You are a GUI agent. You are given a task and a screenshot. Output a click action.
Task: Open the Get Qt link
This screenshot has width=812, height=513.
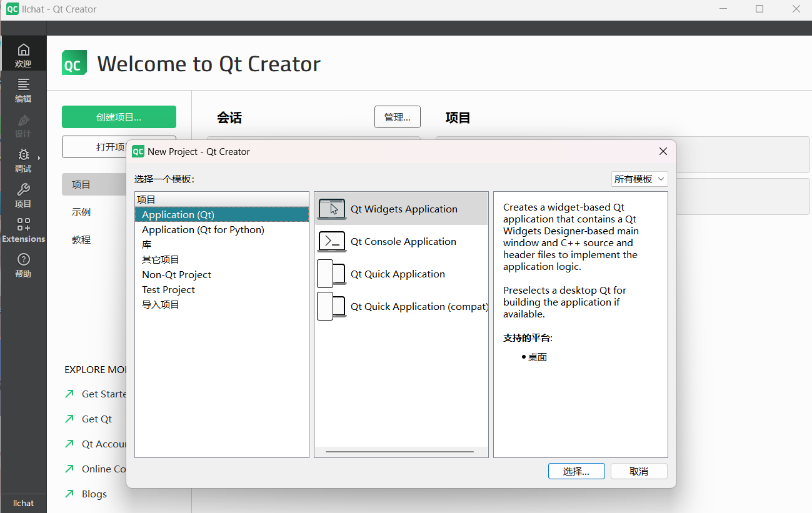click(97, 419)
